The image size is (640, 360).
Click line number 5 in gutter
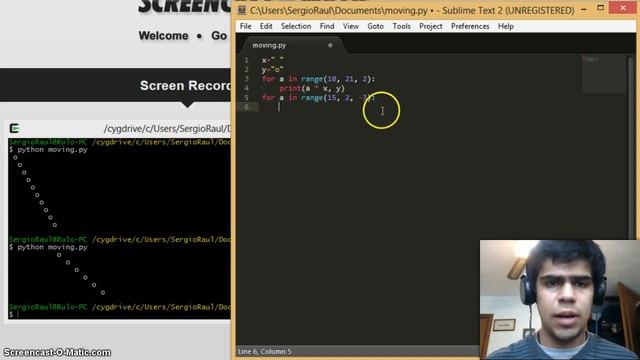coord(247,98)
